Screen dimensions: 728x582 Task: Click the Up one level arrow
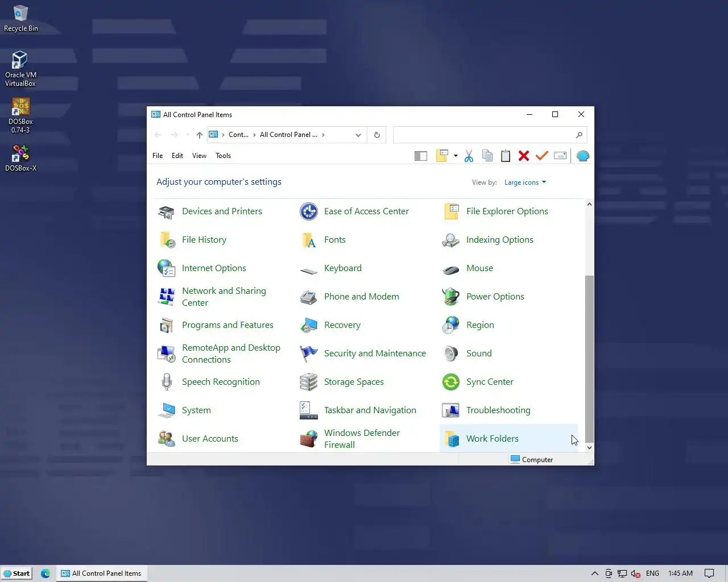pyautogui.click(x=199, y=135)
